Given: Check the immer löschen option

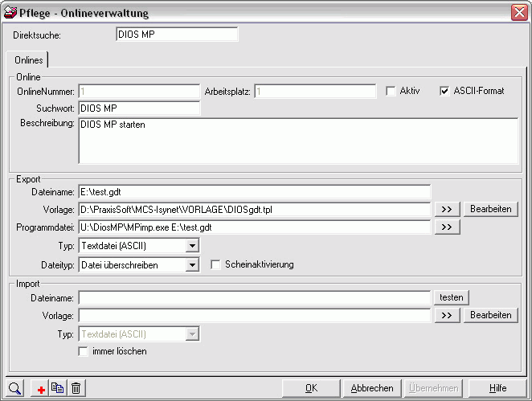Looking at the screenshot, I should [83, 351].
